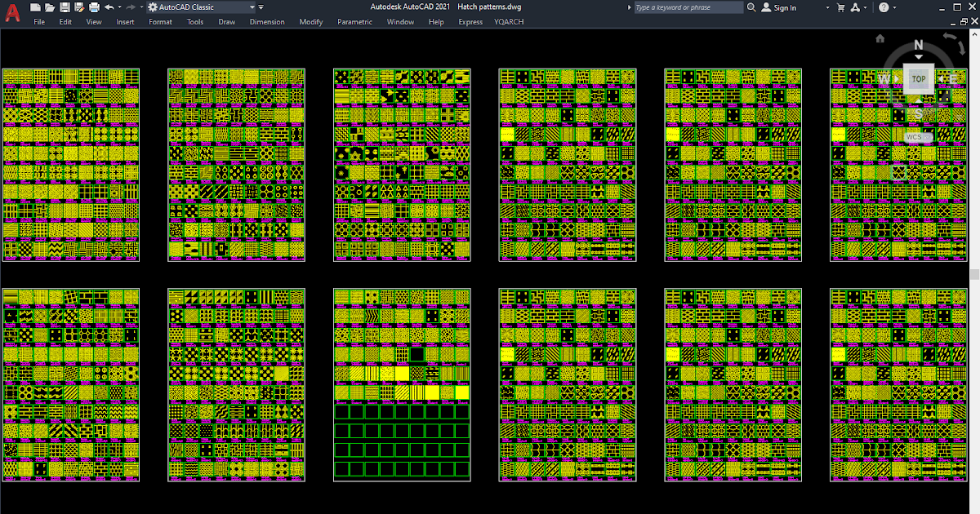Image resolution: width=980 pixels, height=514 pixels.
Task: Open the Draw menu
Action: (x=226, y=22)
